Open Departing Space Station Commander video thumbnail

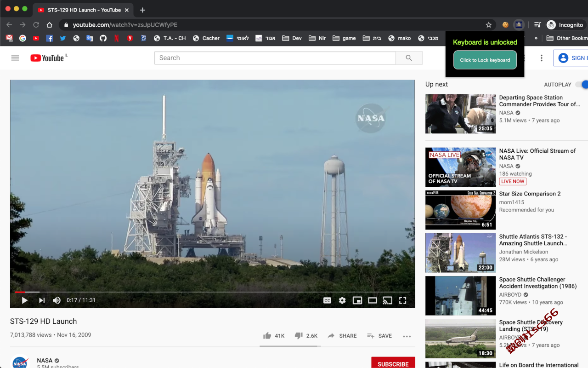[460, 114]
